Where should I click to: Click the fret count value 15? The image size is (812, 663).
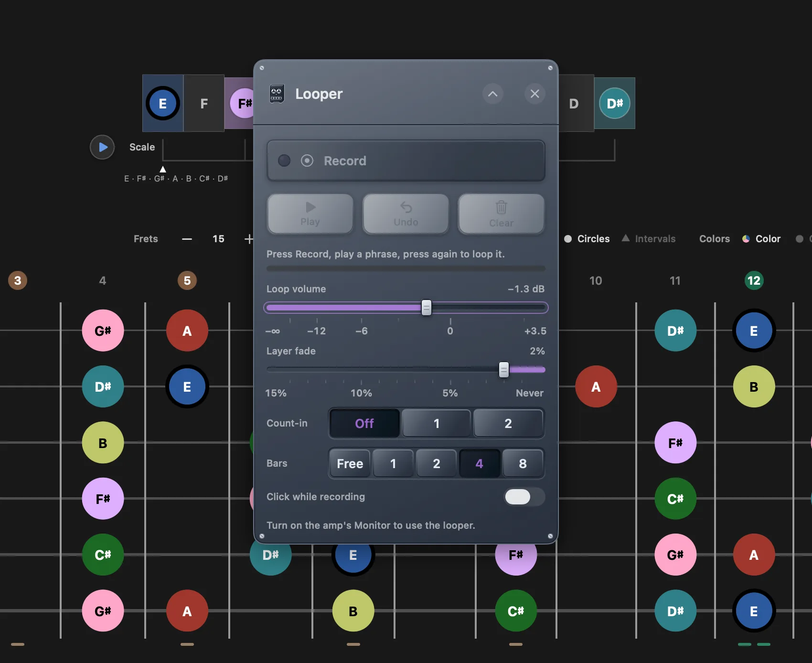tap(218, 239)
